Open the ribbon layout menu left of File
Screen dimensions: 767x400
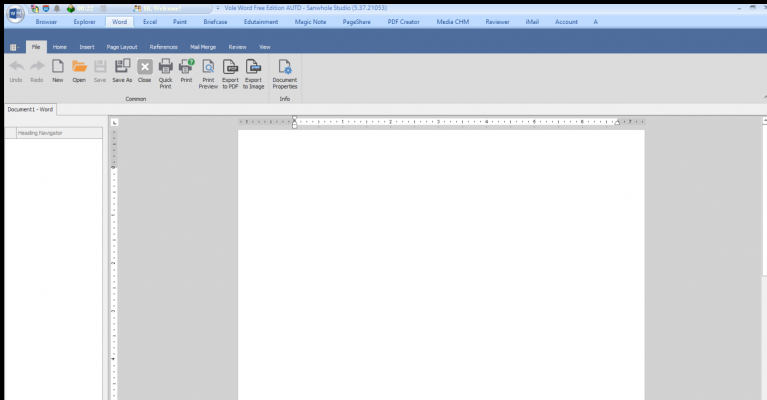pyautogui.click(x=14, y=47)
